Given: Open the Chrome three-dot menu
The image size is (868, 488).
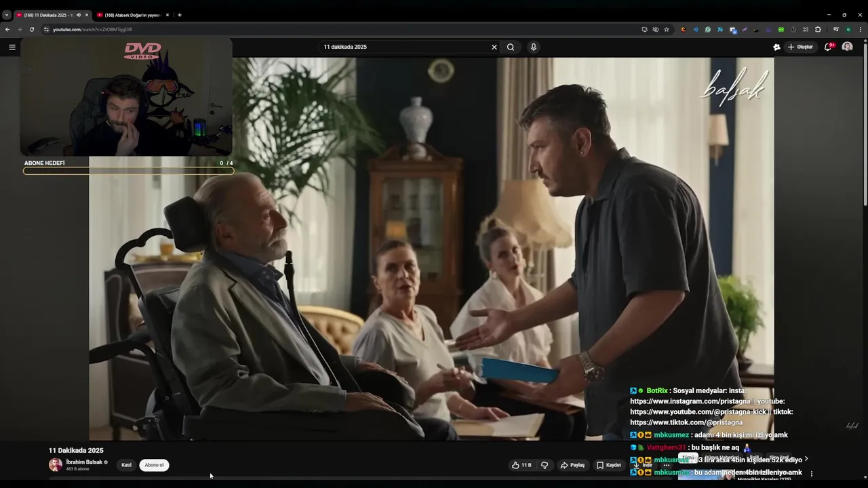Looking at the screenshot, I should pos(861,29).
